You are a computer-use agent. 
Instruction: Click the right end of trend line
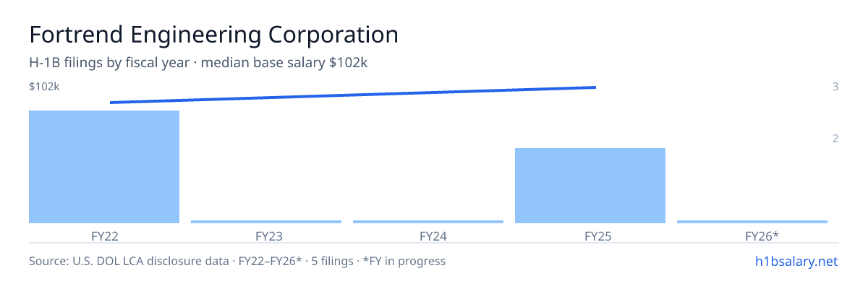(595, 87)
